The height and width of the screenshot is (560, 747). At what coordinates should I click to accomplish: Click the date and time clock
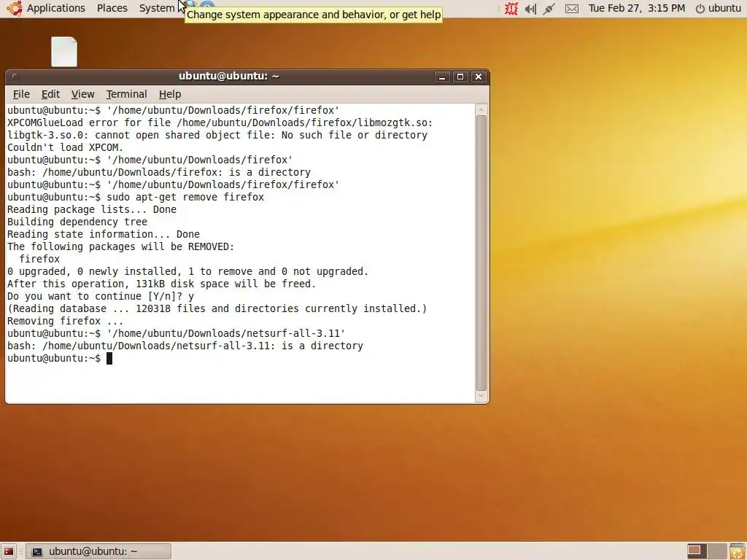pyautogui.click(x=636, y=8)
